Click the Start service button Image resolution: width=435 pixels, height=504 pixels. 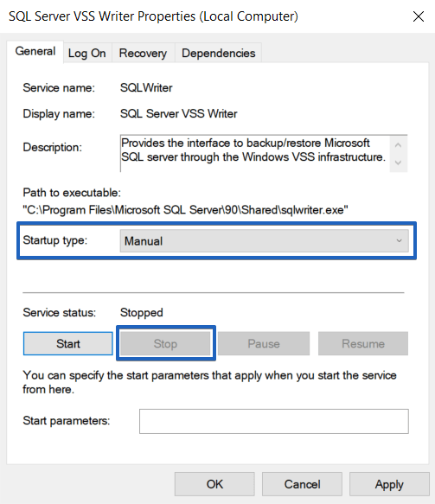click(68, 343)
